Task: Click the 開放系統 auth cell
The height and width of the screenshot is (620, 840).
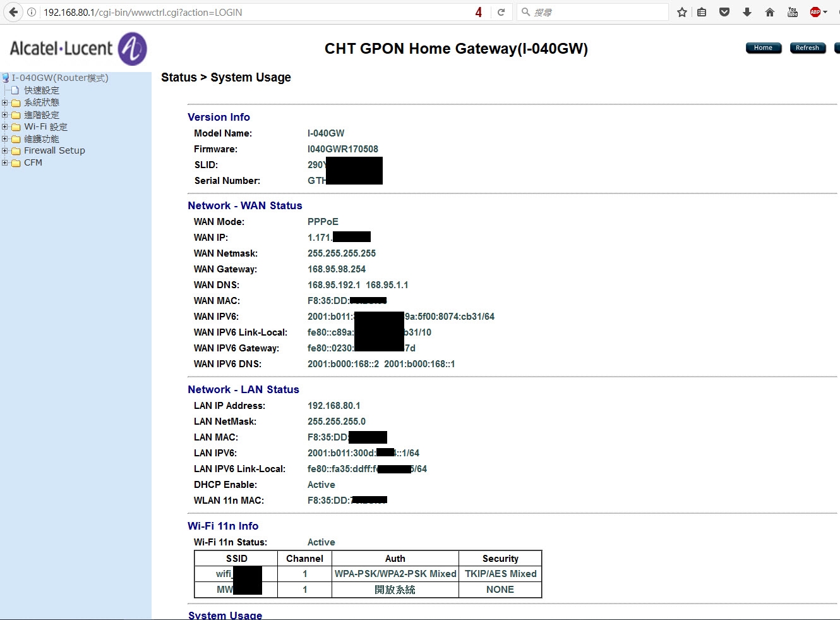Action: click(x=395, y=590)
